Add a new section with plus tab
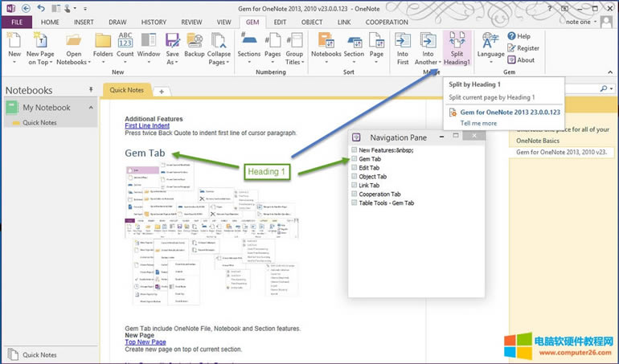Viewport: 619px width, 364px height. tap(161, 91)
